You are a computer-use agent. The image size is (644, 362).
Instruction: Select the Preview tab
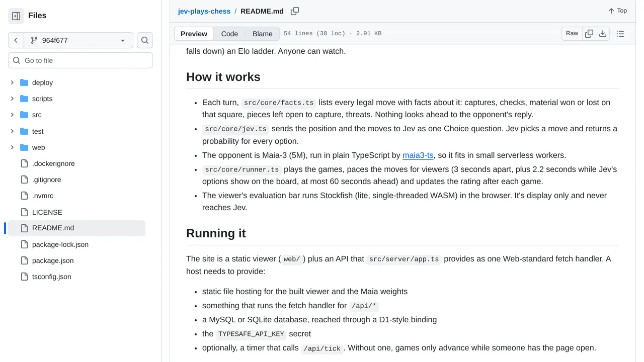click(x=194, y=34)
